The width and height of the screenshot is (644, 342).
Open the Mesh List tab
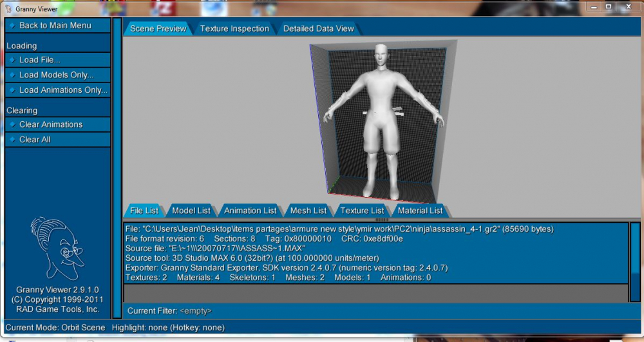pyautogui.click(x=308, y=211)
